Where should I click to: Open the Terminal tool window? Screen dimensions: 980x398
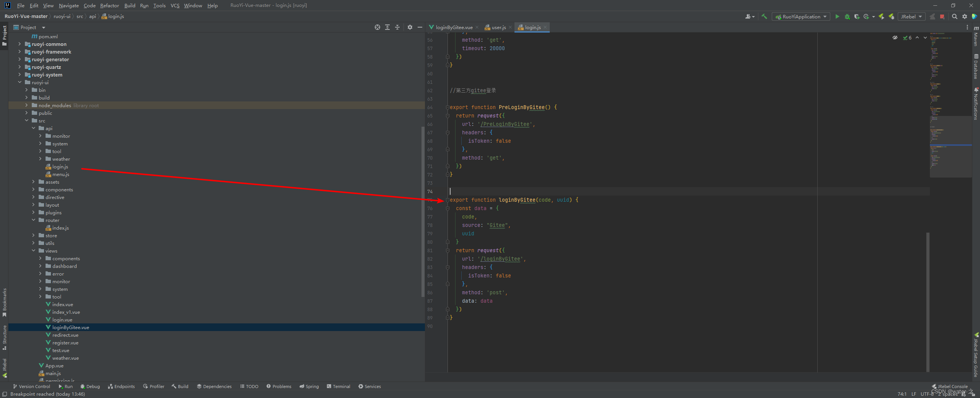[x=338, y=387]
